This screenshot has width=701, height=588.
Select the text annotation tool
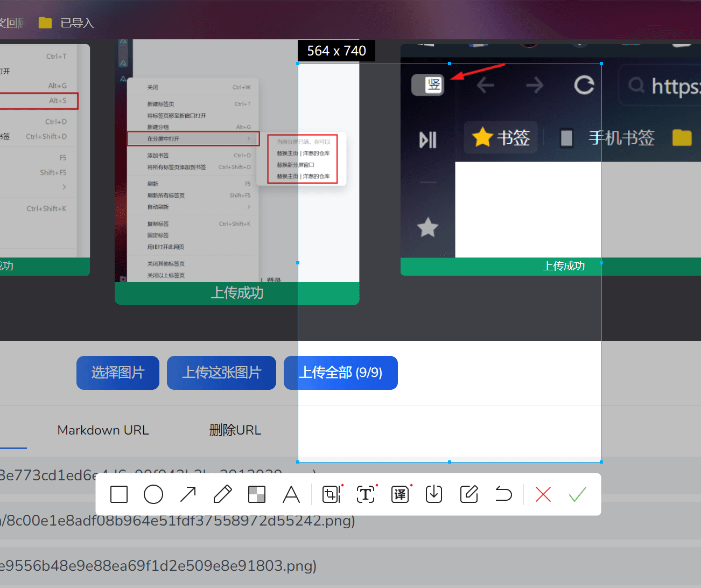click(291, 494)
